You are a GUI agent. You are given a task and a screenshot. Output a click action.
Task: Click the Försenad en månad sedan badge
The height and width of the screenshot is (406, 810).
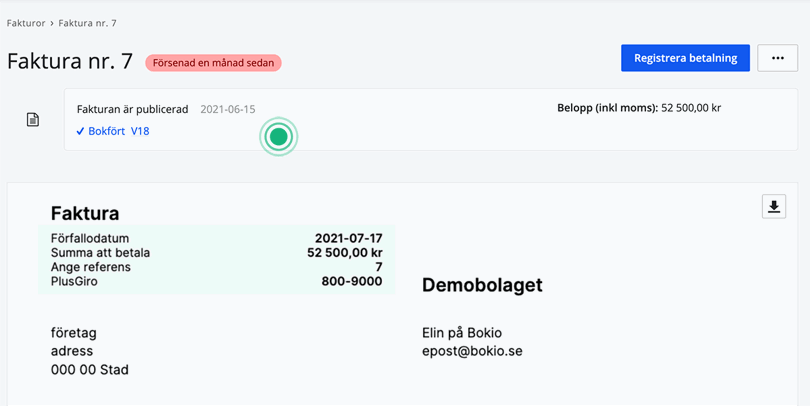click(x=213, y=62)
